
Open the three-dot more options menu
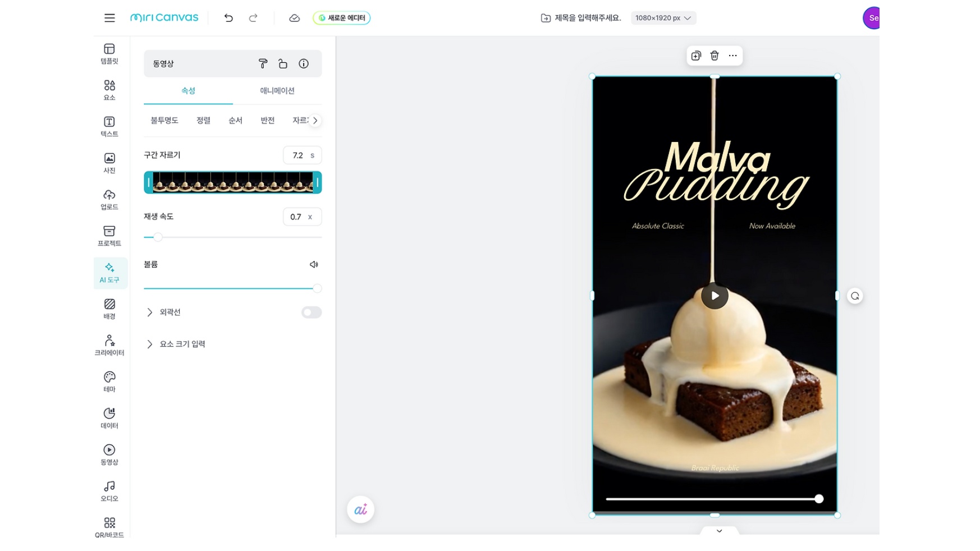[x=732, y=56]
